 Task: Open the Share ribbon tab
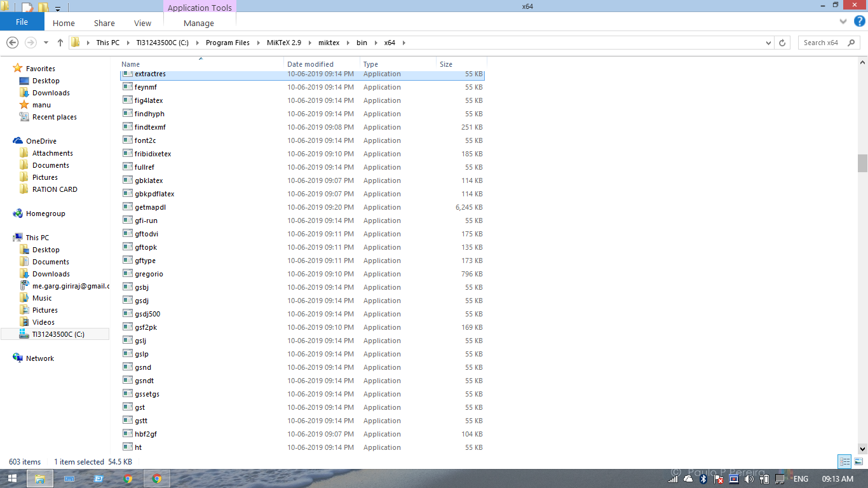click(x=104, y=23)
